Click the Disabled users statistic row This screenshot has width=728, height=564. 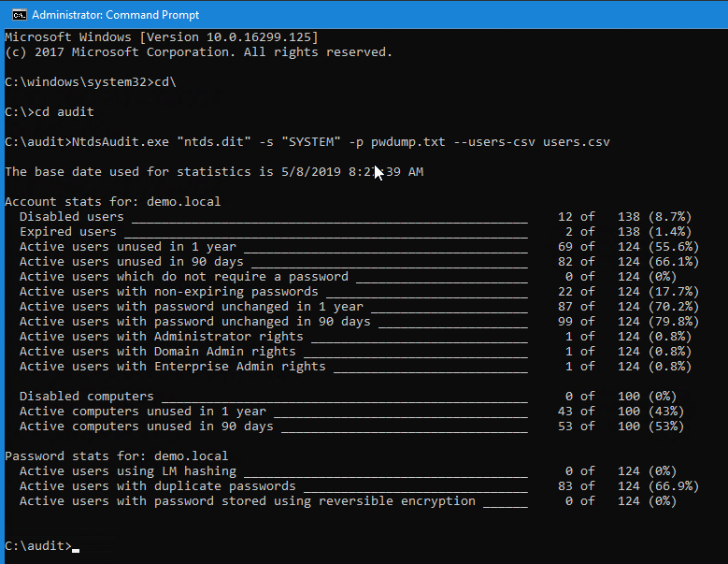coord(356,217)
